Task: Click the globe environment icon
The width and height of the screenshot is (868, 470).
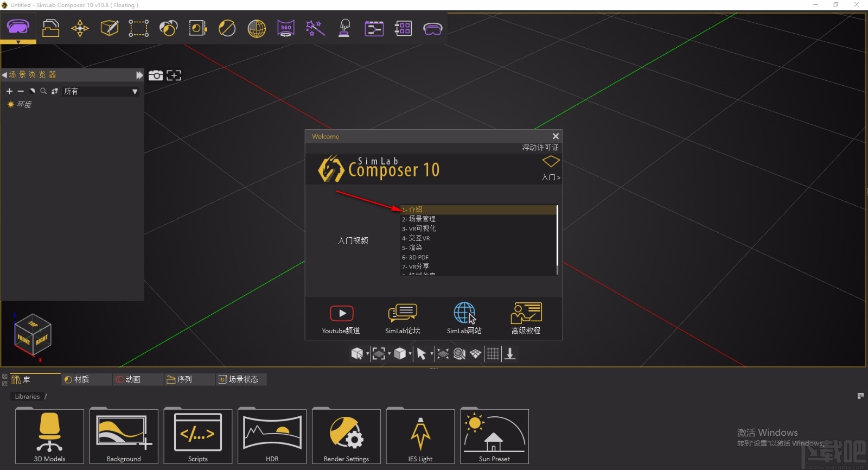Action: [x=257, y=28]
